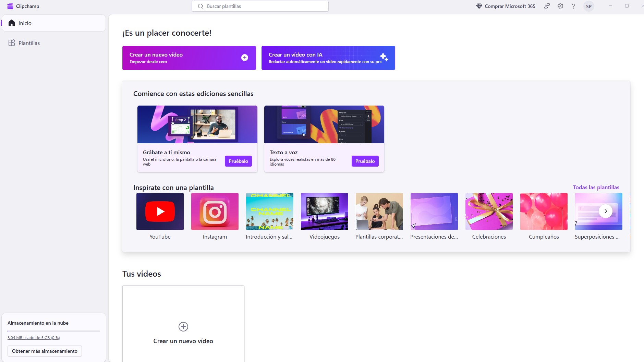Image resolution: width=644 pixels, height=362 pixels.
Task: Open the 3.04 MB storage usage link
Action: point(34,337)
